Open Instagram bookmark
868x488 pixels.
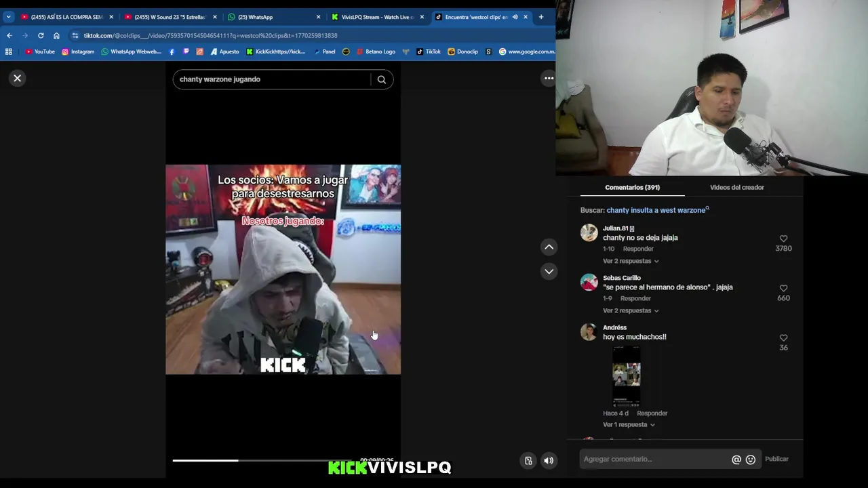click(78, 52)
